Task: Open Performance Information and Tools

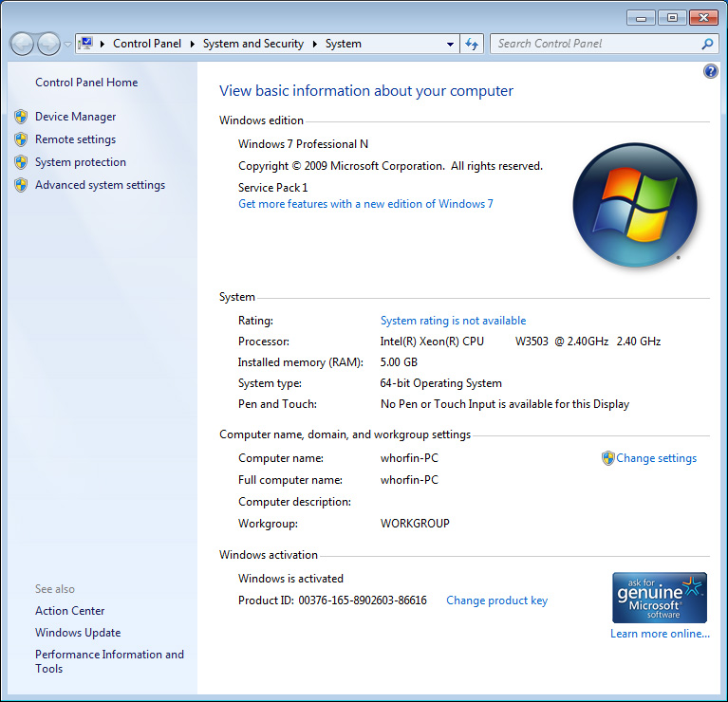Action: (109, 661)
